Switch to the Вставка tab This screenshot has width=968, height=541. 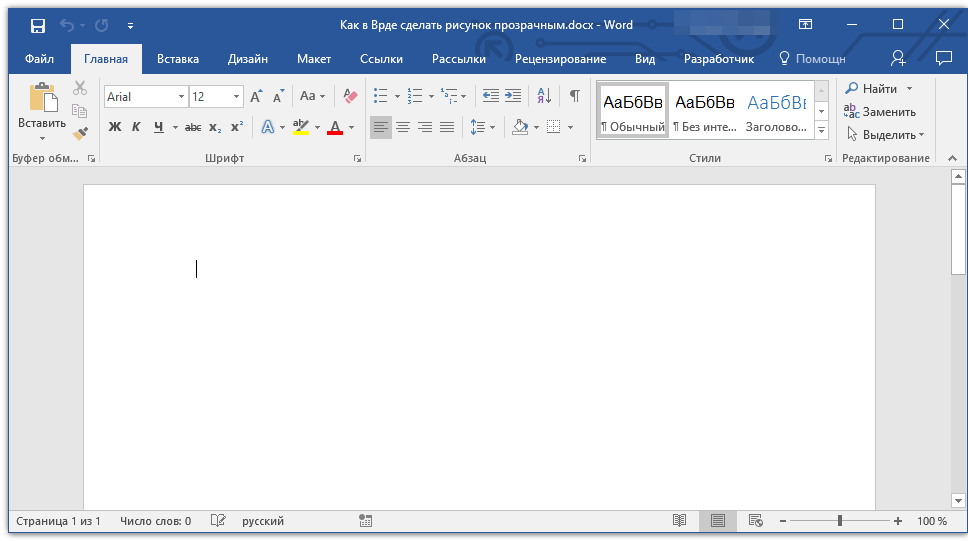(178, 59)
